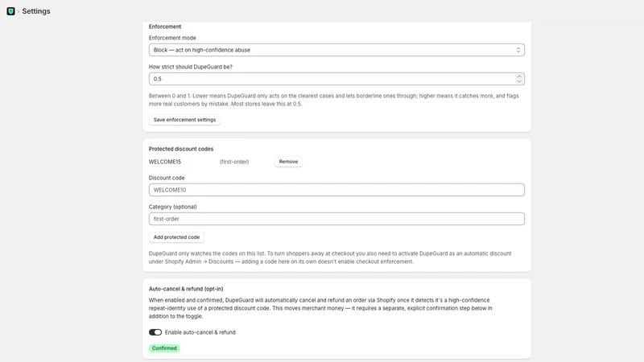
Task: Click the Settings breadcrumb title
Action: point(36,11)
